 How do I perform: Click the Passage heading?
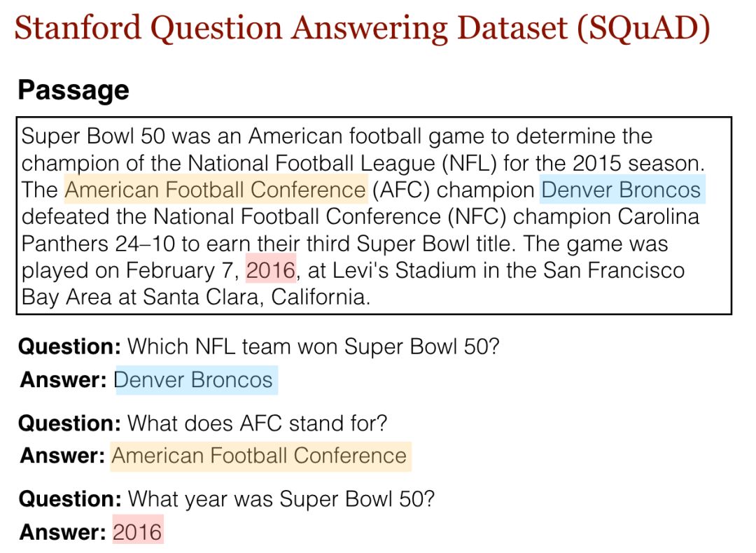73,90
